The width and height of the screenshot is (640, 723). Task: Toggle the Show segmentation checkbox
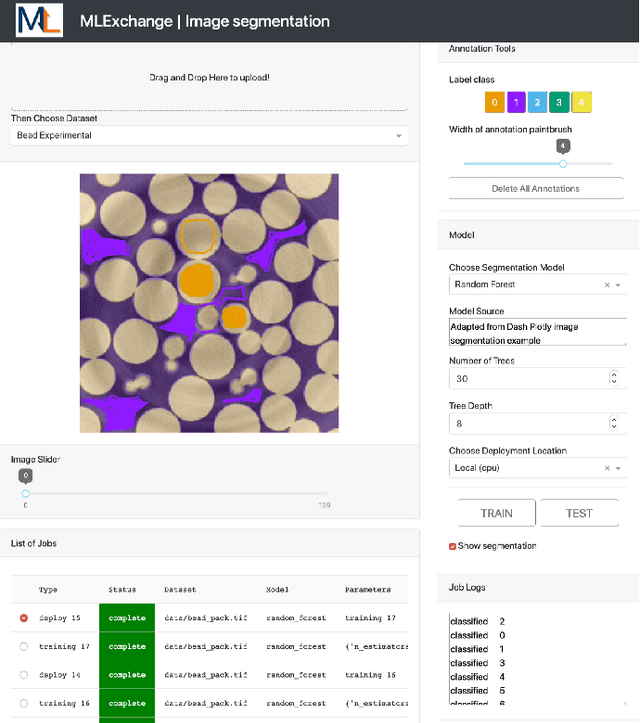pos(453,546)
